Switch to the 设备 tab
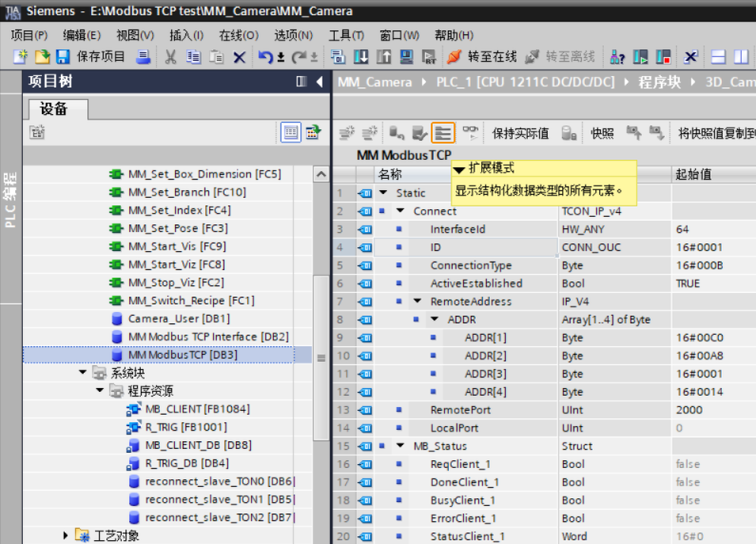Image resolution: width=756 pixels, height=544 pixels. pyautogui.click(x=53, y=109)
